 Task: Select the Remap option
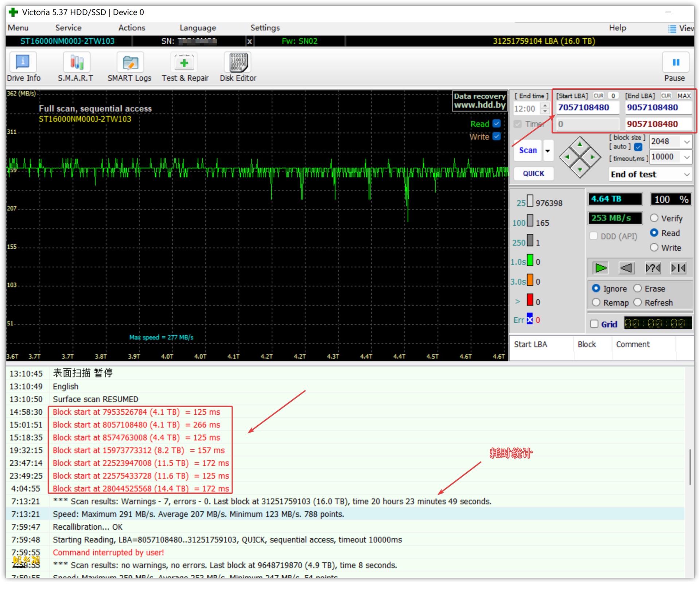click(x=596, y=302)
